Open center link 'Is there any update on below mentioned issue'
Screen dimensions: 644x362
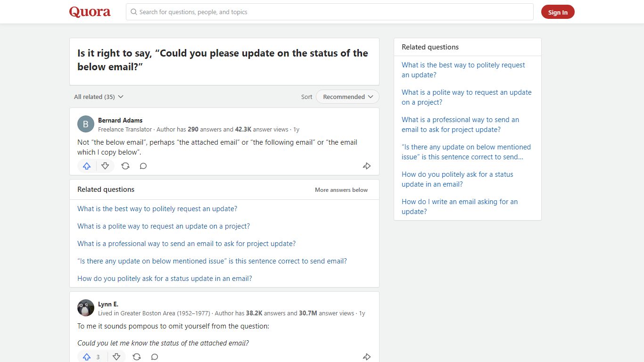click(x=212, y=261)
